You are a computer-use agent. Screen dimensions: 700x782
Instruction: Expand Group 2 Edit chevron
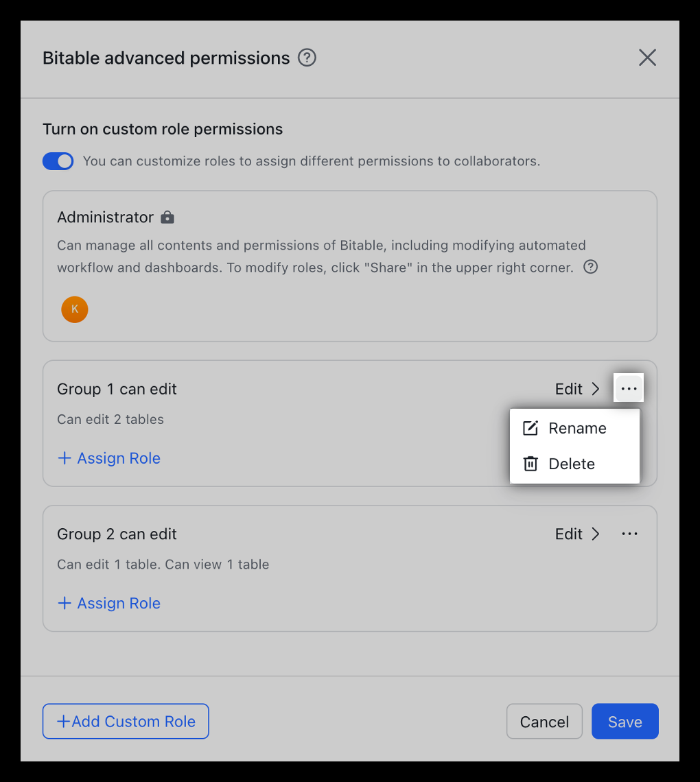(x=595, y=534)
